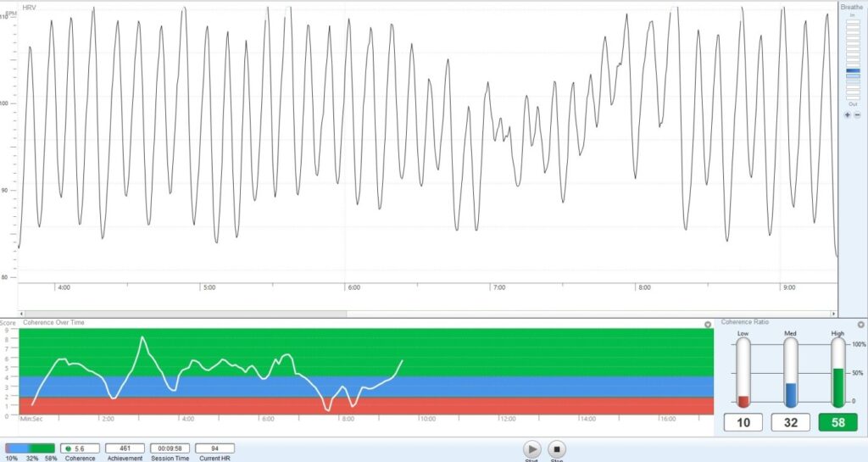Click the coherence ratio color bar
The width and height of the screenshot is (868, 462).
pos(30,448)
